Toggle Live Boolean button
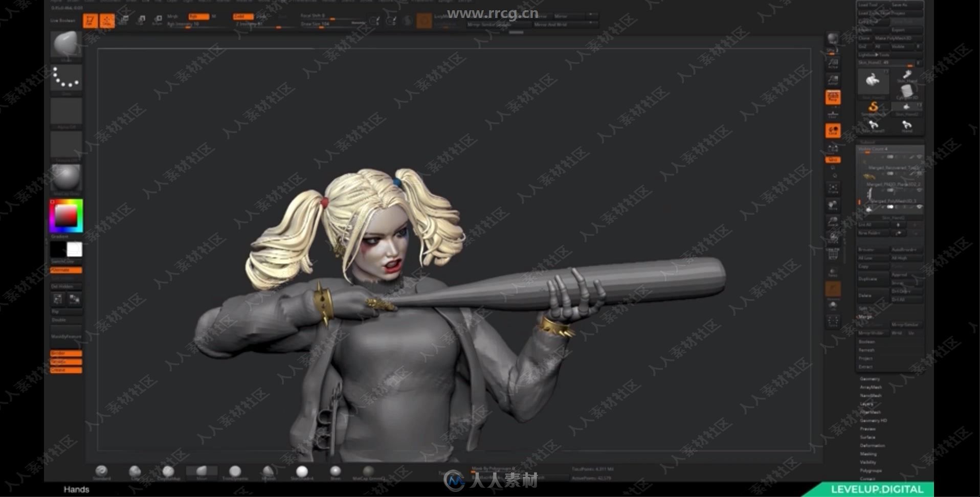 (63, 20)
